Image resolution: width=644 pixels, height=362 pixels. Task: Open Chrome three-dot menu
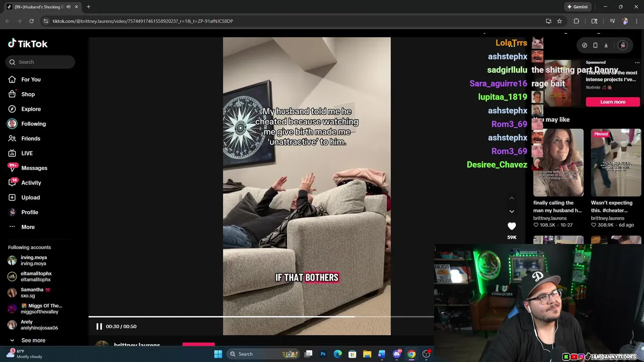coord(637,21)
